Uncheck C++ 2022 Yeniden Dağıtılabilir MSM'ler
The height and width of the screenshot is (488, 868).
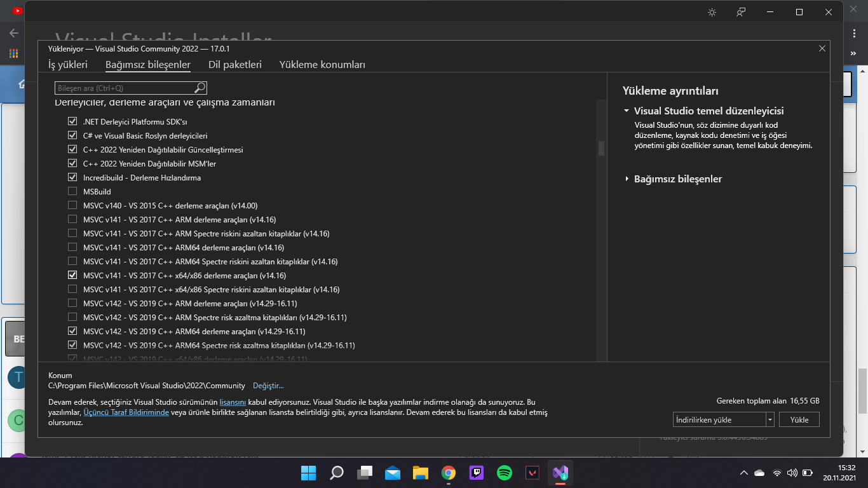click(72, 163)
